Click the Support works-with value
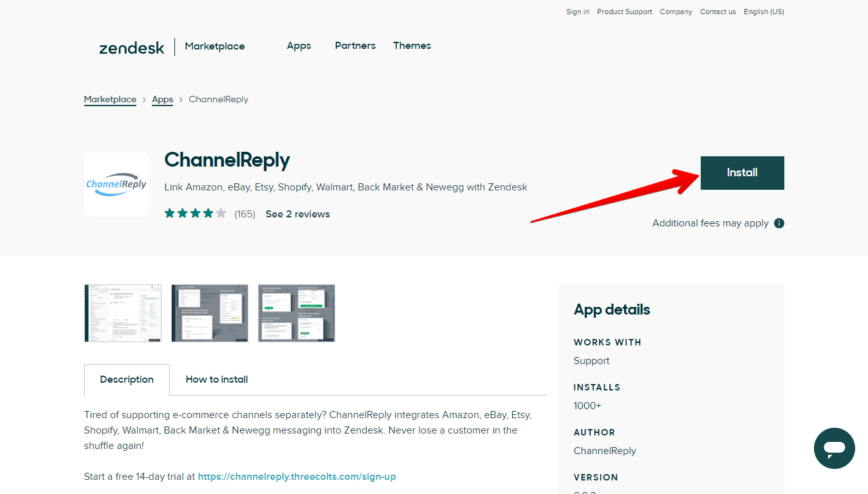868x494 pixels. tap(591, 361)
